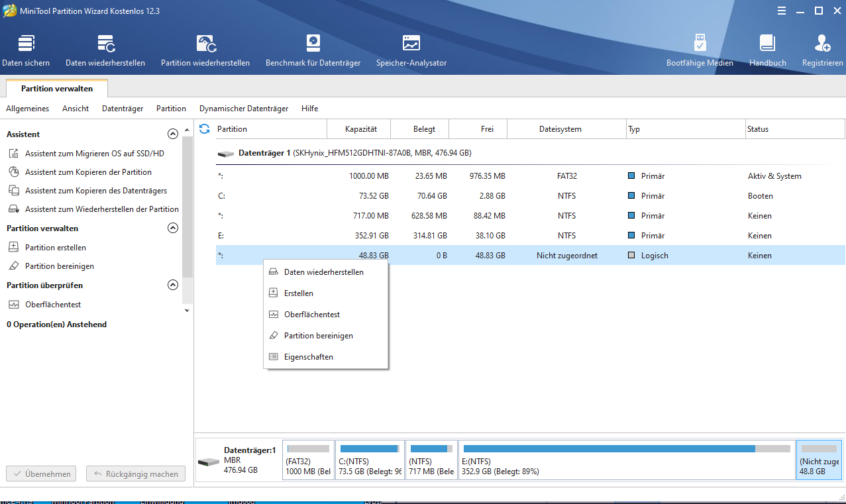Sort by the Partition column header
Viewport: 846px width, 504px height.
pyautogui.click(x=271, y=129)
